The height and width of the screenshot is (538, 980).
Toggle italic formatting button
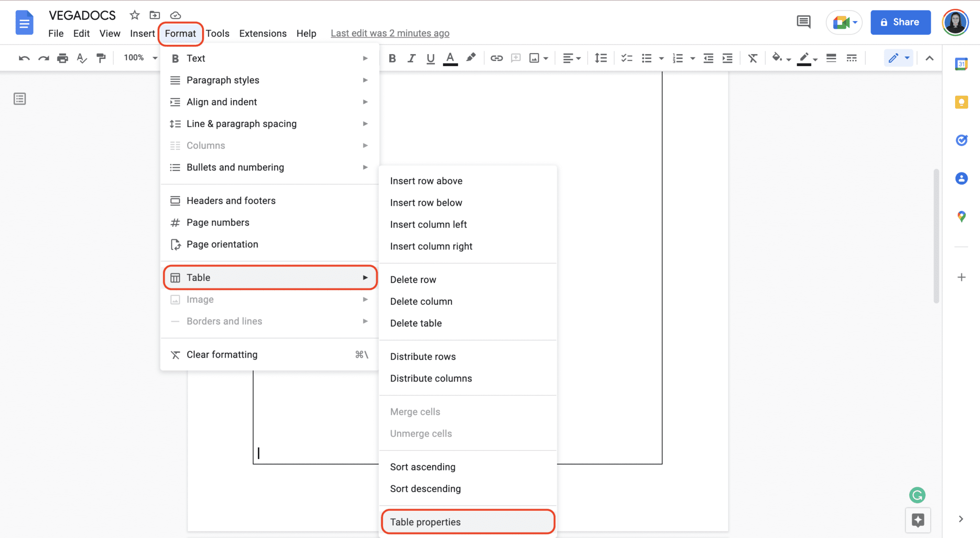411,58
